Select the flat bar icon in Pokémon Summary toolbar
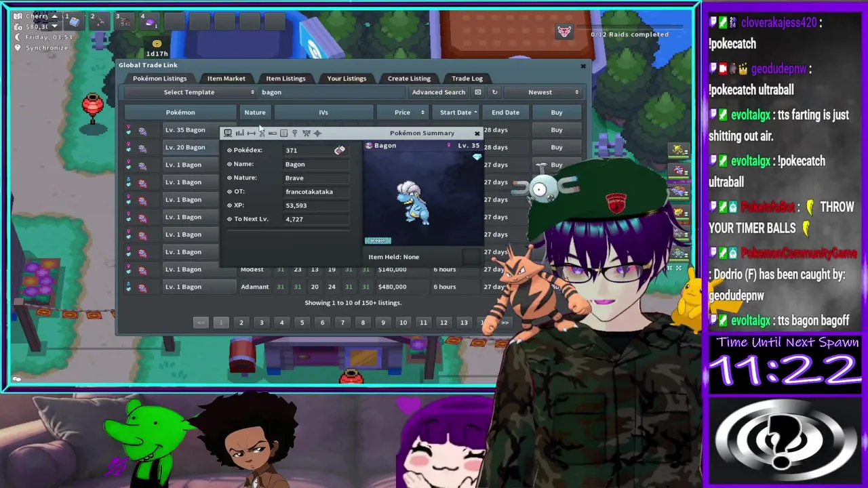Image resolution: width=868 pixels, height=488 pixels. [x=273, y=134]
